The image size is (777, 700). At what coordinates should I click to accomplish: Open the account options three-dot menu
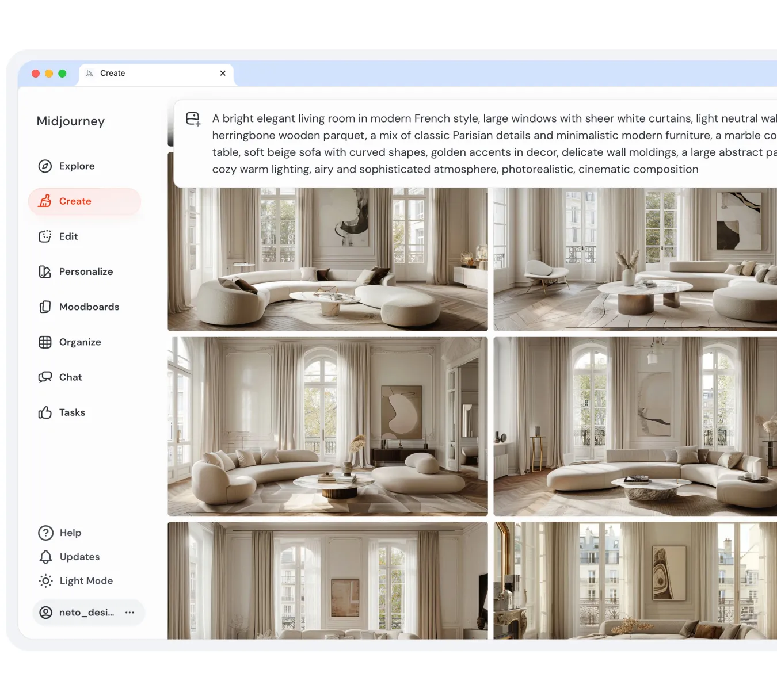[130, 613]
